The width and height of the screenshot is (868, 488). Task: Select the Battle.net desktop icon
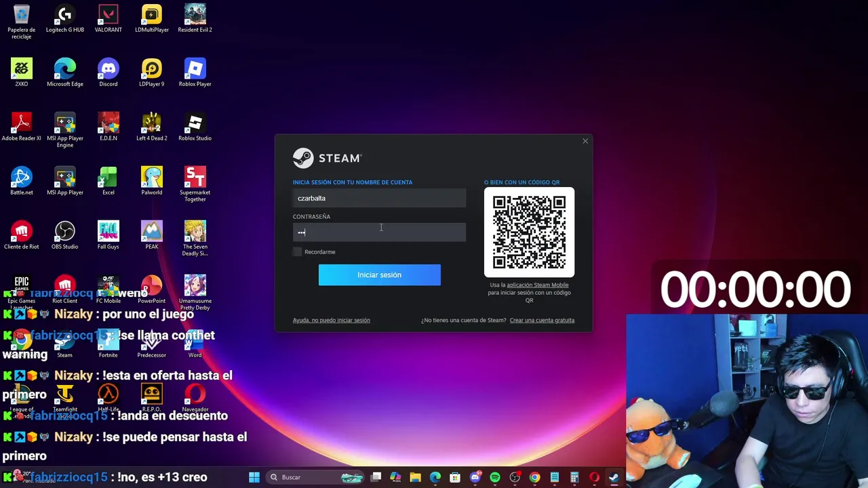pyautogui.click(x=21, y=181)
